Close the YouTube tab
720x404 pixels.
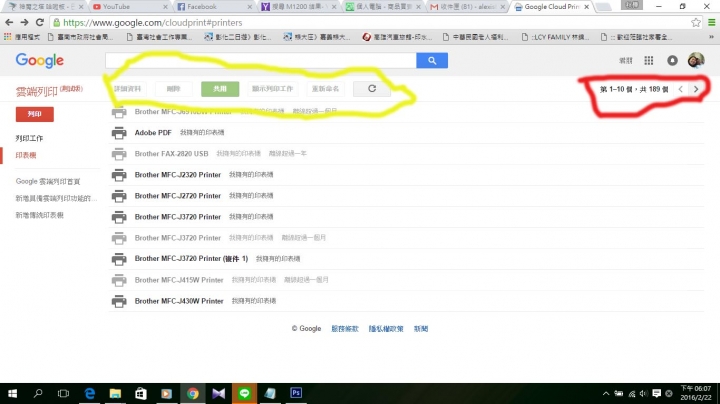pos(165,7)
